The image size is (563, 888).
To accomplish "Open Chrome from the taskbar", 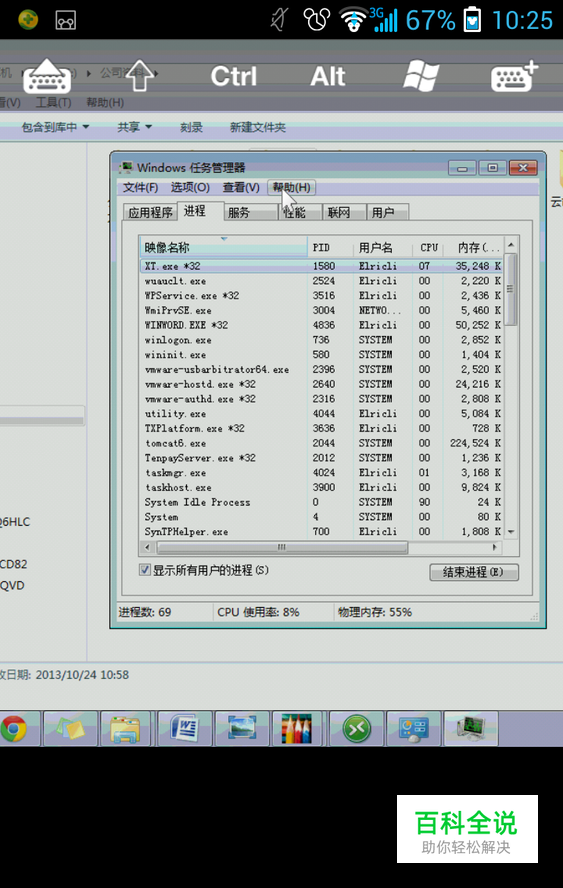I will pyautogui.click(x=14, y=728).
